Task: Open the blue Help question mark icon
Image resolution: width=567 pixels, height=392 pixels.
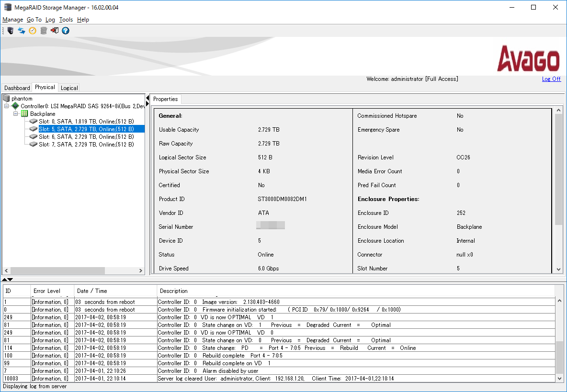Action: 66,31
